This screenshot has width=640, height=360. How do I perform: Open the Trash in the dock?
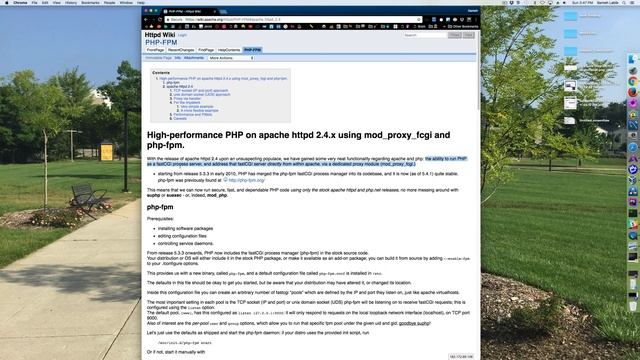633,306
